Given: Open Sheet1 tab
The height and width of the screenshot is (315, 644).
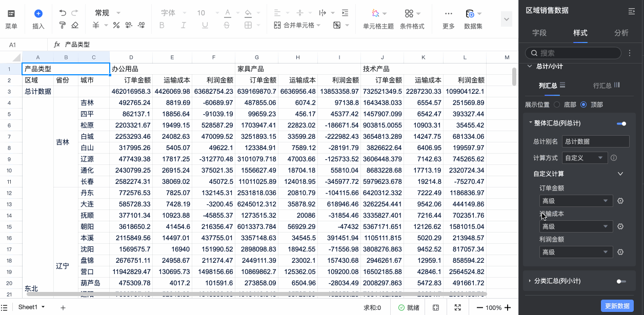Looking at the screenshot, I should tap(31, 307).
